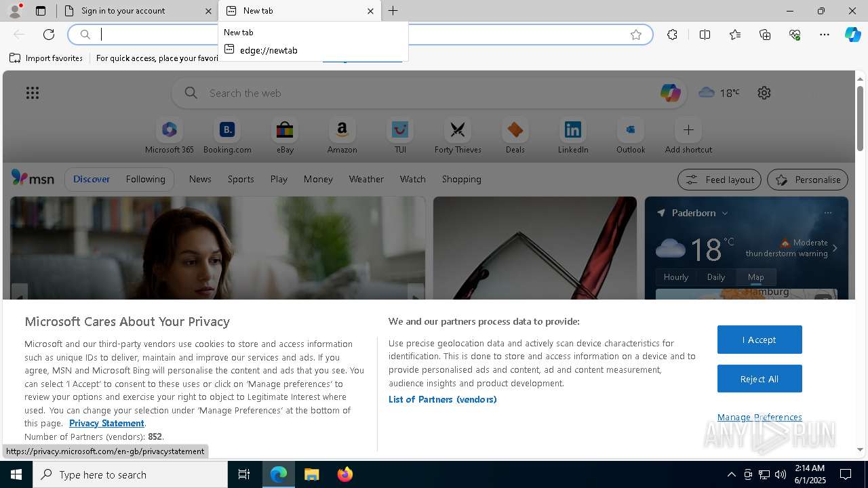Switch to Sign in to your account tab
868x488 pixels.
tap(136, 11)
